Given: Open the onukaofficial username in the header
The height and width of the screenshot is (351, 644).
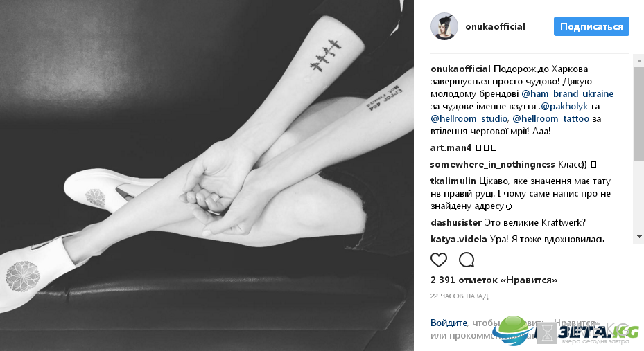Looking at the screenshot, I should pos(495,26).
